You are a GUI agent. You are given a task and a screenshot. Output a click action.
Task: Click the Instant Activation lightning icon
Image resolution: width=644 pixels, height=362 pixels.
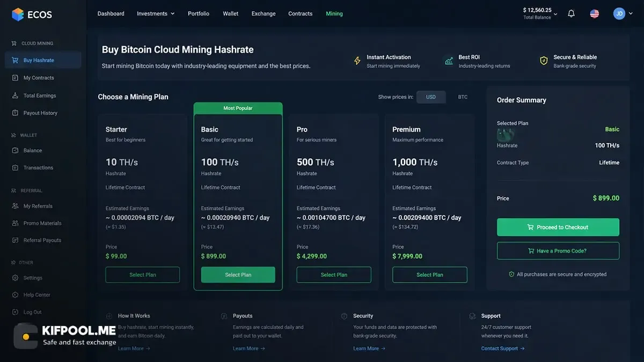[x=357, y=61]
